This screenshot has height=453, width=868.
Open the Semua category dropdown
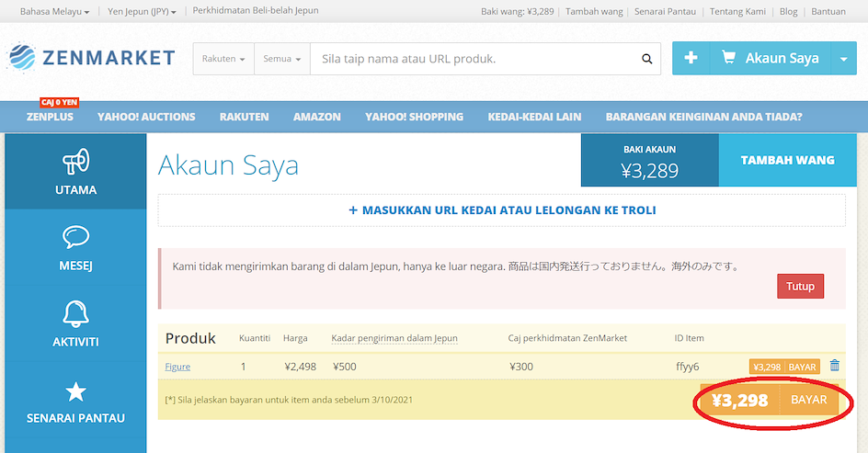coord(282,59)
